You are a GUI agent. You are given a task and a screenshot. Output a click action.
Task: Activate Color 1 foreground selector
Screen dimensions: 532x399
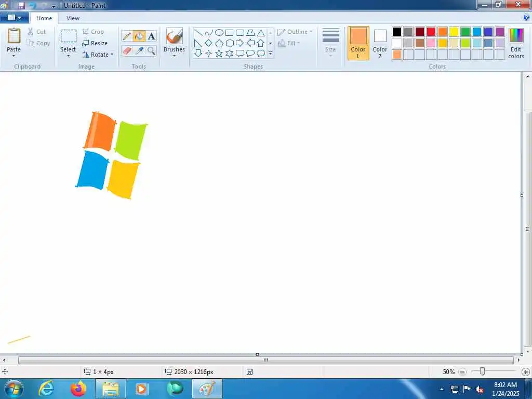[358, 44]
